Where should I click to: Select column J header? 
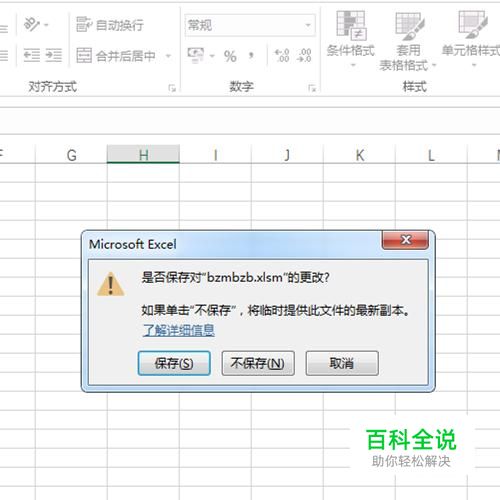click(x=287, y=155)
